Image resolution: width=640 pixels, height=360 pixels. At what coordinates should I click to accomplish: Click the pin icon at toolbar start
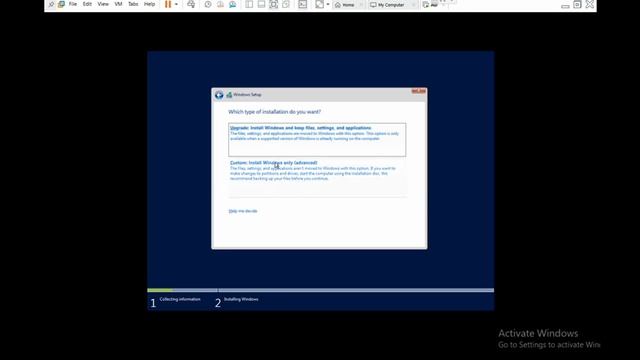(51, 4)
